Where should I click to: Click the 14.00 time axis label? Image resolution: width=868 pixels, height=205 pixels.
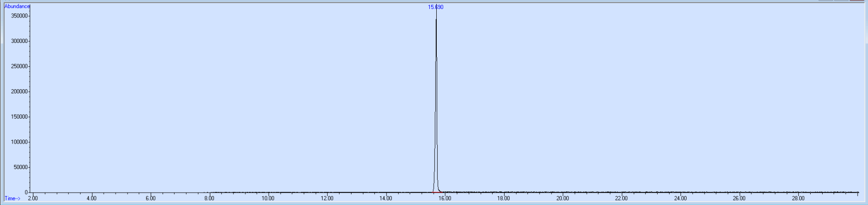tap(386, 199)
